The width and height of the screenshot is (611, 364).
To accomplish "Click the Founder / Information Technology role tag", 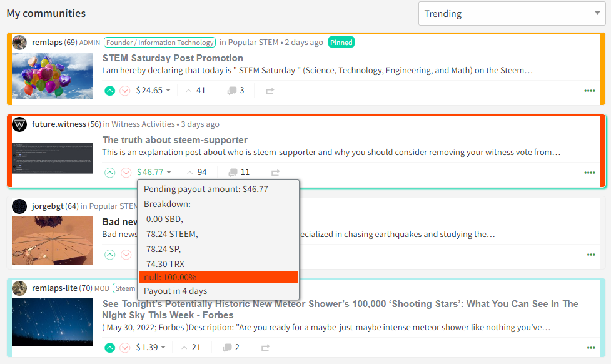I will [x=159, y=43].
